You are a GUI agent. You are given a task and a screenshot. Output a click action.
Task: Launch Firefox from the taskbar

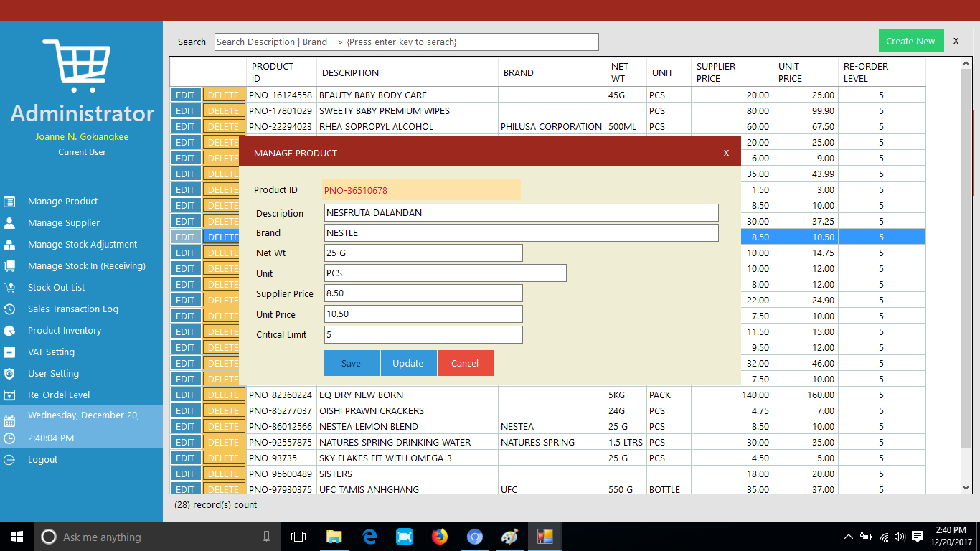(440, 536)
